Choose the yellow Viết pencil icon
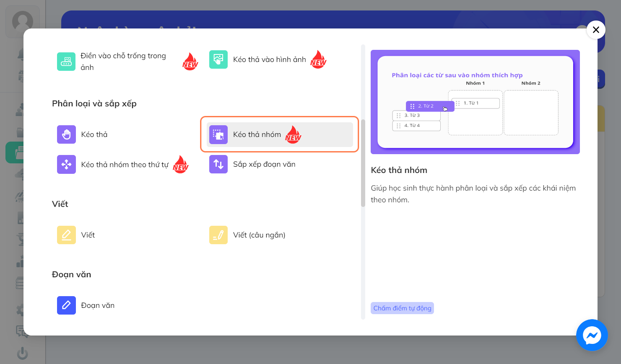 tap(66, 235)
